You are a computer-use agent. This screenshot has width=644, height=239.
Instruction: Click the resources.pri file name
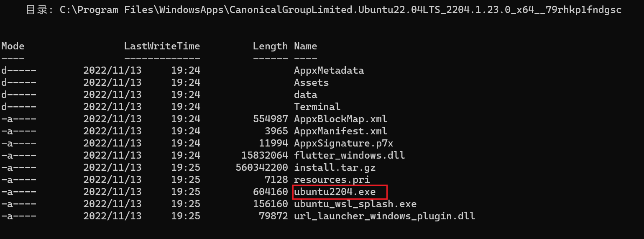(x=332, y=180)
